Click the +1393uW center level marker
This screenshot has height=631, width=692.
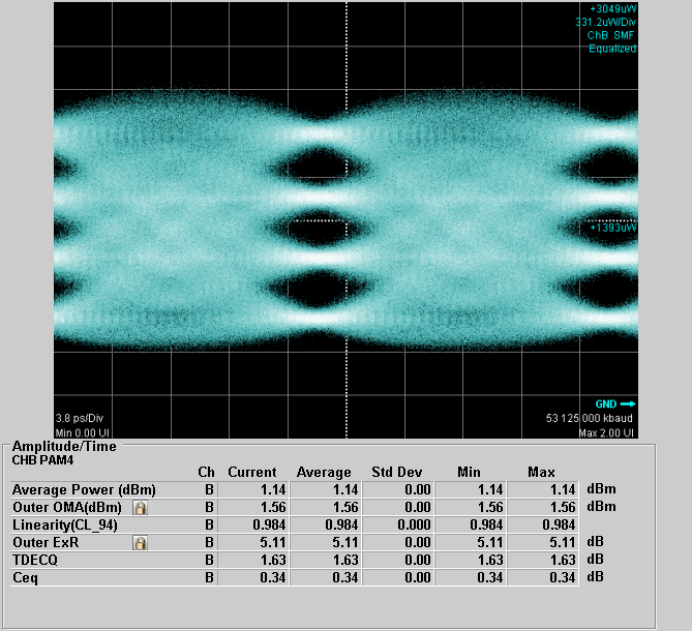pos(612,228)
